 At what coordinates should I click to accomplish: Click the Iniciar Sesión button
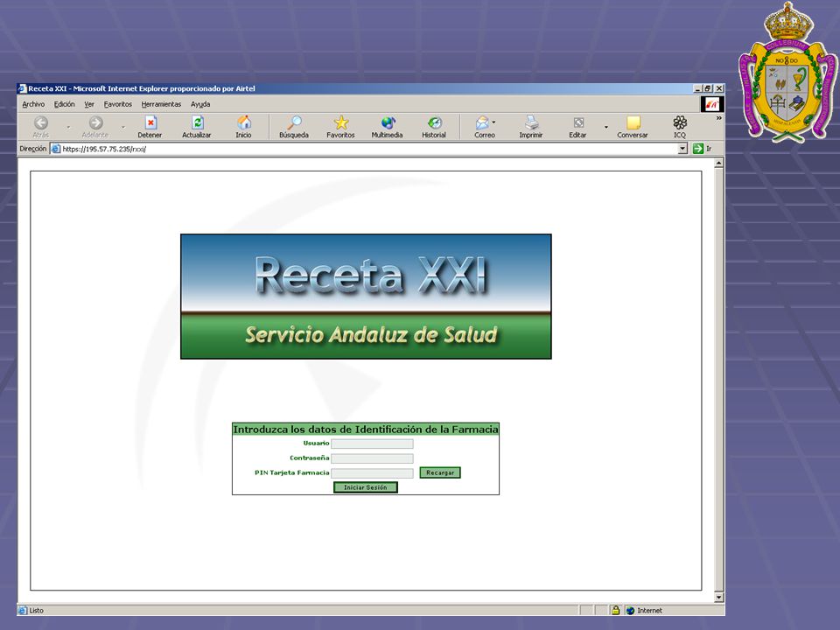click(x=366, y=487)
